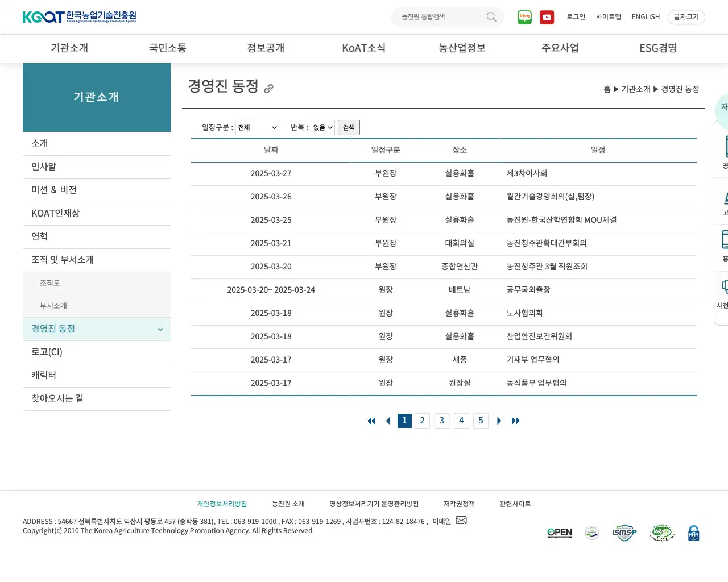Screen dimensions: 728x582
Task: Open 영상정보처리기기 운영관리방침 footer link
Action: [374, 504]
